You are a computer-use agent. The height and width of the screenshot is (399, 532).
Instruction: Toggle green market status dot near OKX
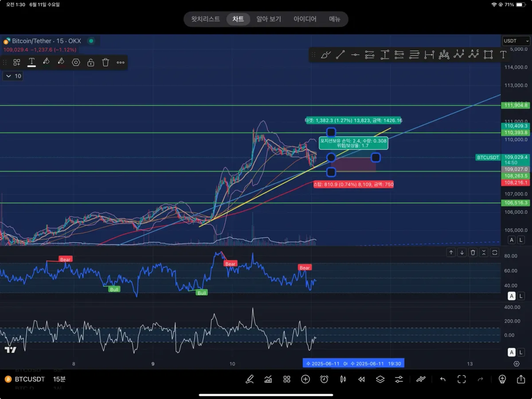pyautogui.click(x=91, y=41)
